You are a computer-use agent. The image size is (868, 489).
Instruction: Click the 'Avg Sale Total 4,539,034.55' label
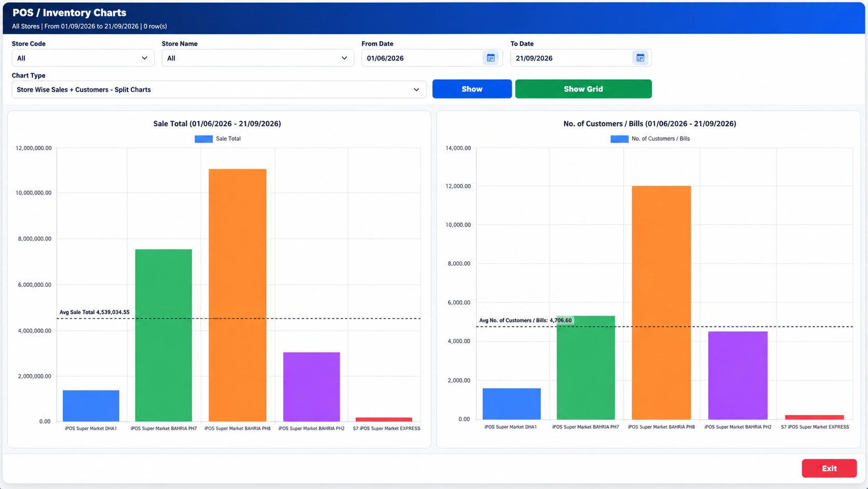94,312
